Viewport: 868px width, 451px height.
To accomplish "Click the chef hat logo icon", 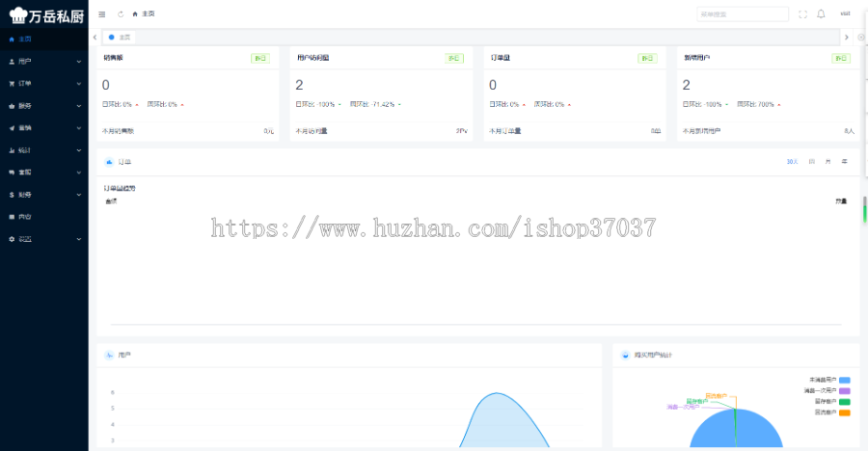I will 18,15.
